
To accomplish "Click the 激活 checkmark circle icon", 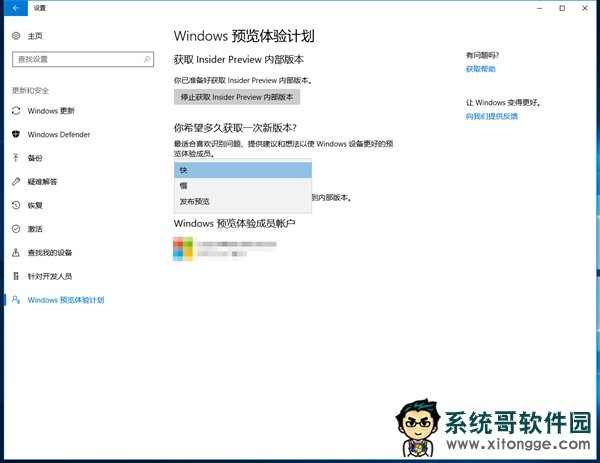I will (x=16, y=229).
